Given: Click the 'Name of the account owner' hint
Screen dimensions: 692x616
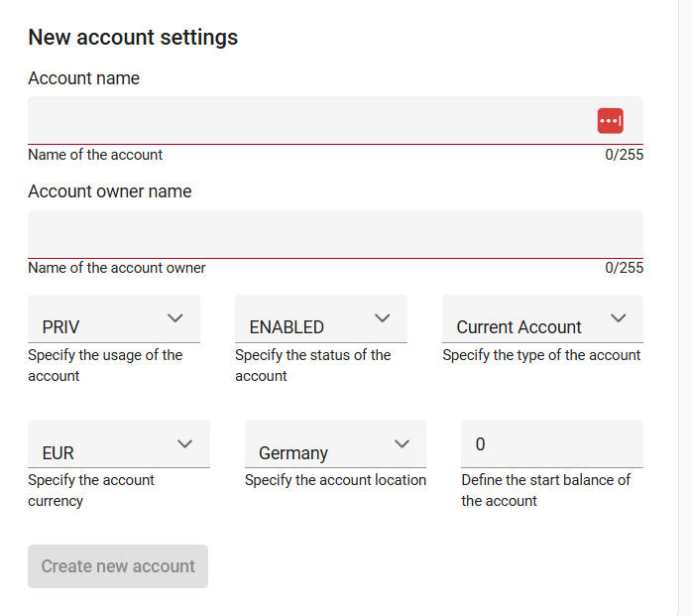Looking at the screenshot, I should tap(117, 268).
